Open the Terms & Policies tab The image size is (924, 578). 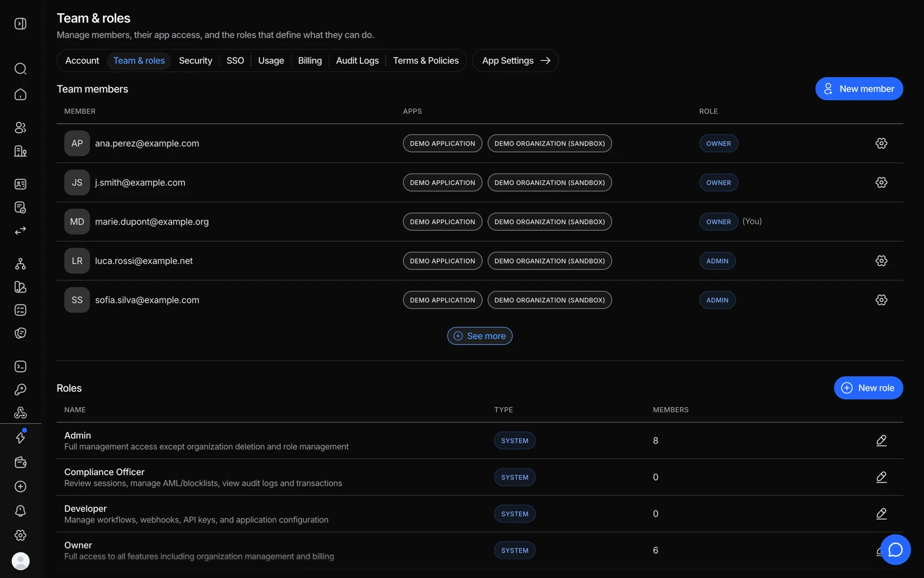[x=426, y=61]
